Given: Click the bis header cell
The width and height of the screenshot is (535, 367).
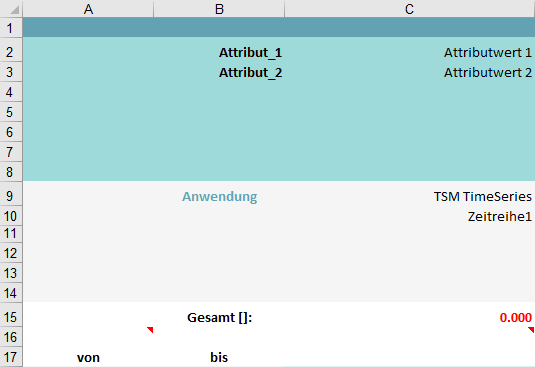Looking at the screenshot, I should (x=219, y=357).
